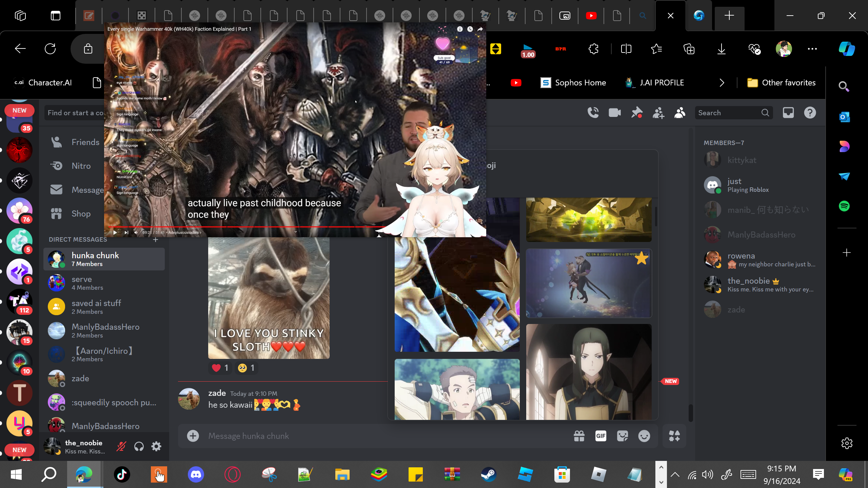
Task: Start a voice call in Discord
Action: pos(593,113)
